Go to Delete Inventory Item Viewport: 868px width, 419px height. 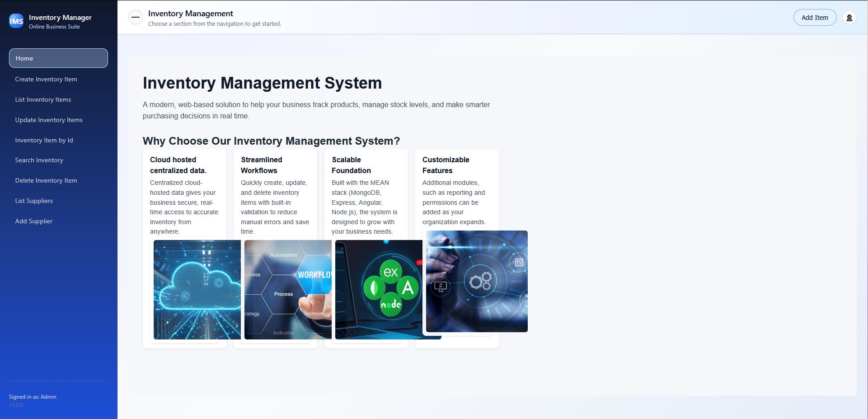coord(46,180)
